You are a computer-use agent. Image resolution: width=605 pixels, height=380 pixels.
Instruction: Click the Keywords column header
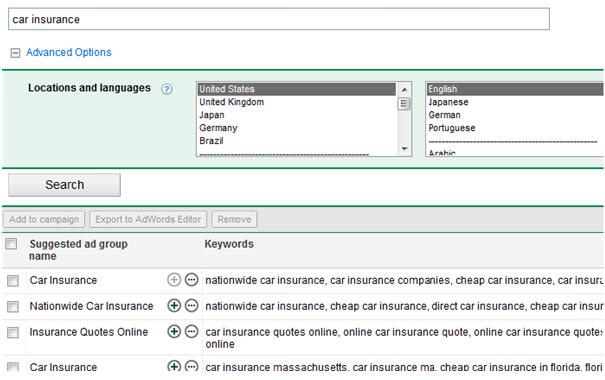click(229, 244)
